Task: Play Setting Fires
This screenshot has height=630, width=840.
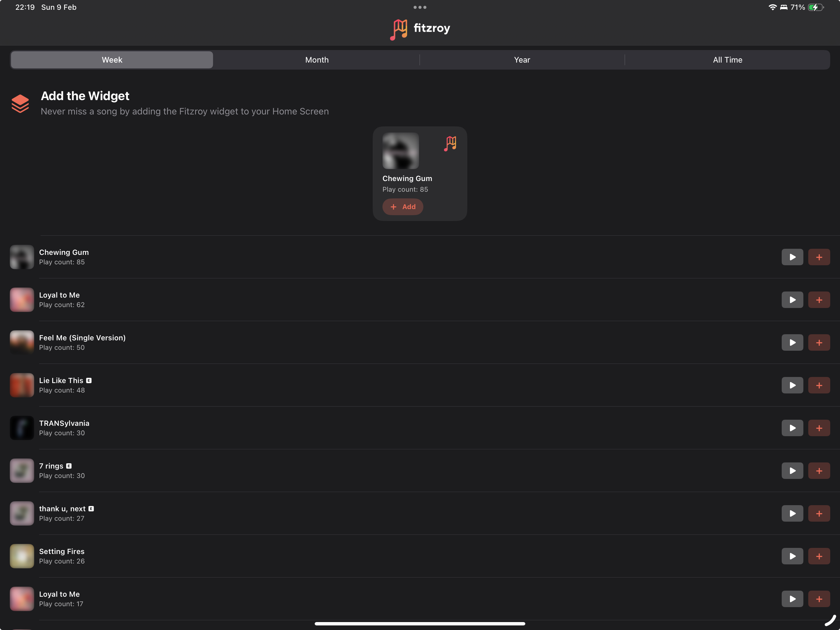Action: pos(792,556)
